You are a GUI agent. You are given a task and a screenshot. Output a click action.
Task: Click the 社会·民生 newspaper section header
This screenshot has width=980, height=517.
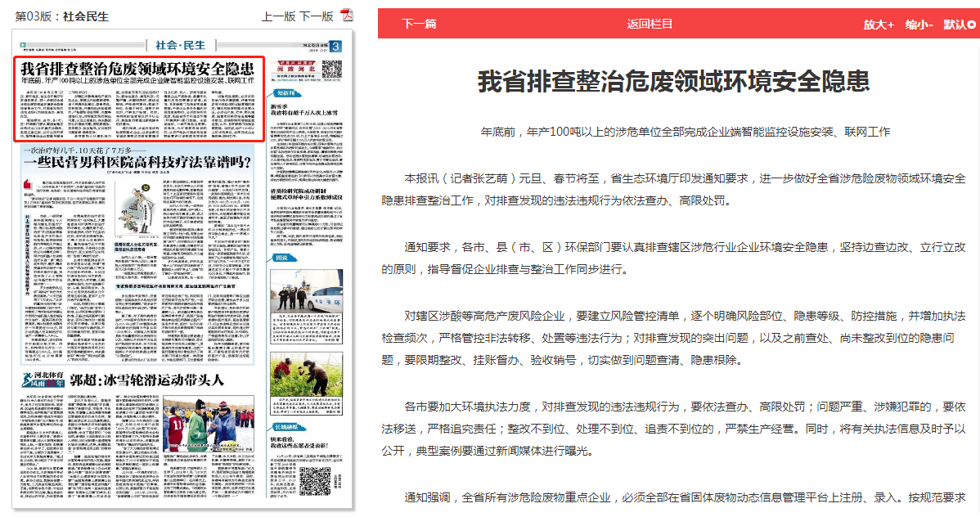[x=181, y=45]
